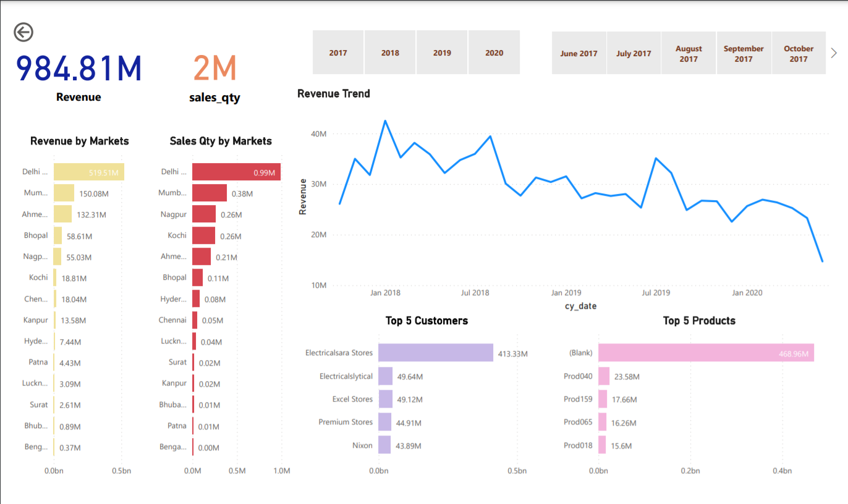
Task: Click Patna label in Sales Qty chart
Action: [x=177, y=426]
